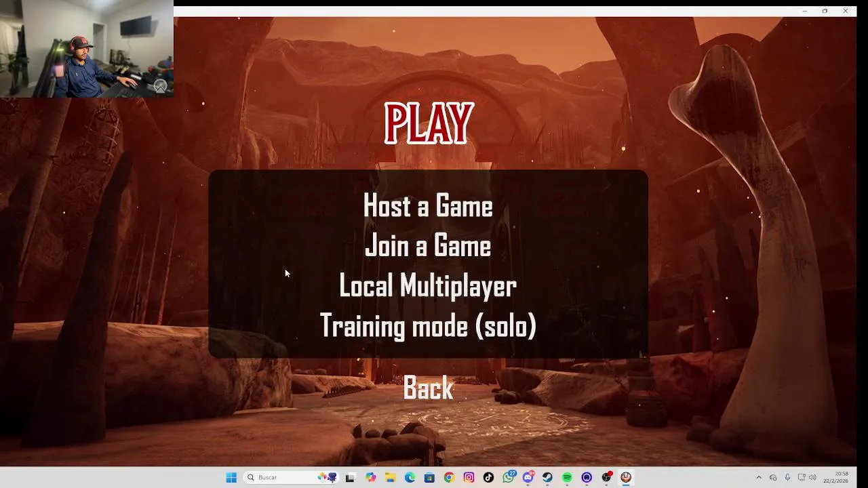This screenshot has width=868, height=488.
Task: Open Microsoft Edge browser
Action: pyautogui.click(x=410, y=477)
